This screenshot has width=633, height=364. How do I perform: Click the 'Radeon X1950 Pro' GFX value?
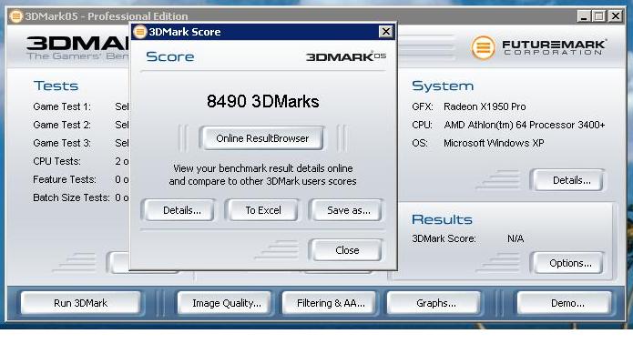pyautogui.click(x=485, y=106)
